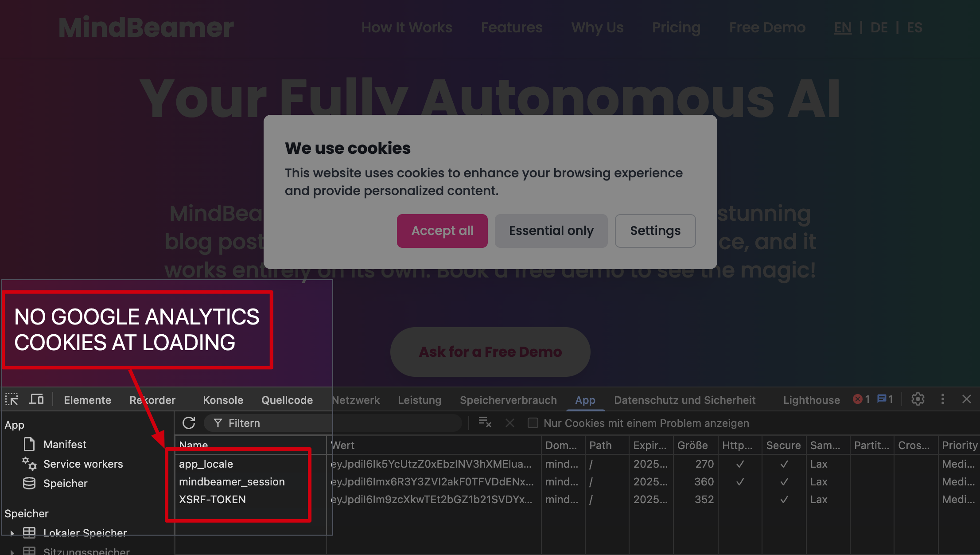Open Datenschutz und Sicherheit tab

(x=684, y=400)
